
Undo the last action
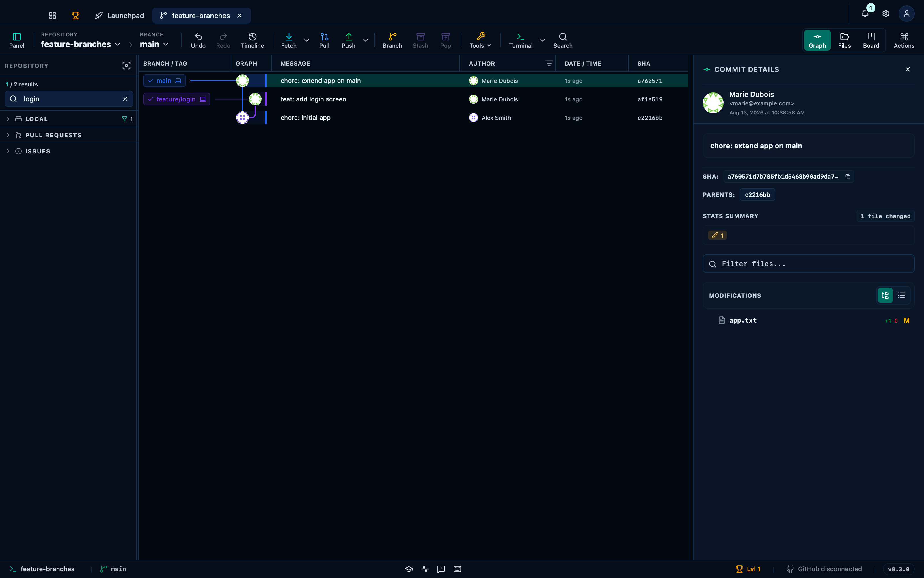coord(198,40)
